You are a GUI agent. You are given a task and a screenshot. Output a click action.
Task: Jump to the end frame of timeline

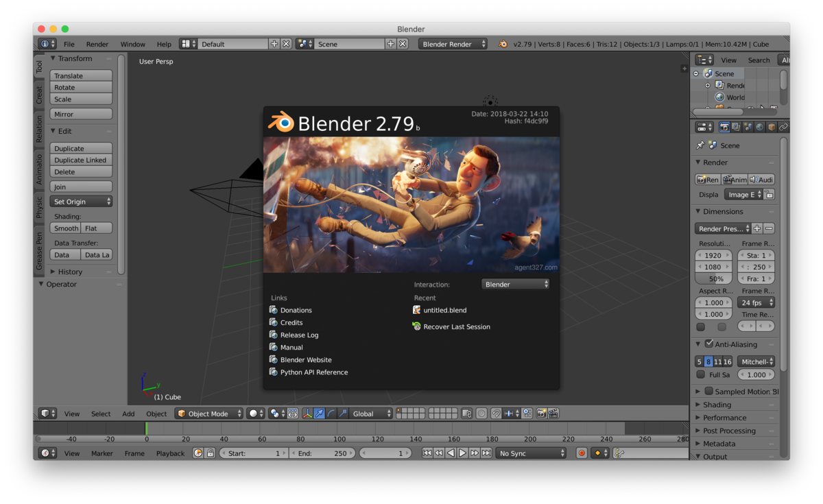click(x=486, y=453)
